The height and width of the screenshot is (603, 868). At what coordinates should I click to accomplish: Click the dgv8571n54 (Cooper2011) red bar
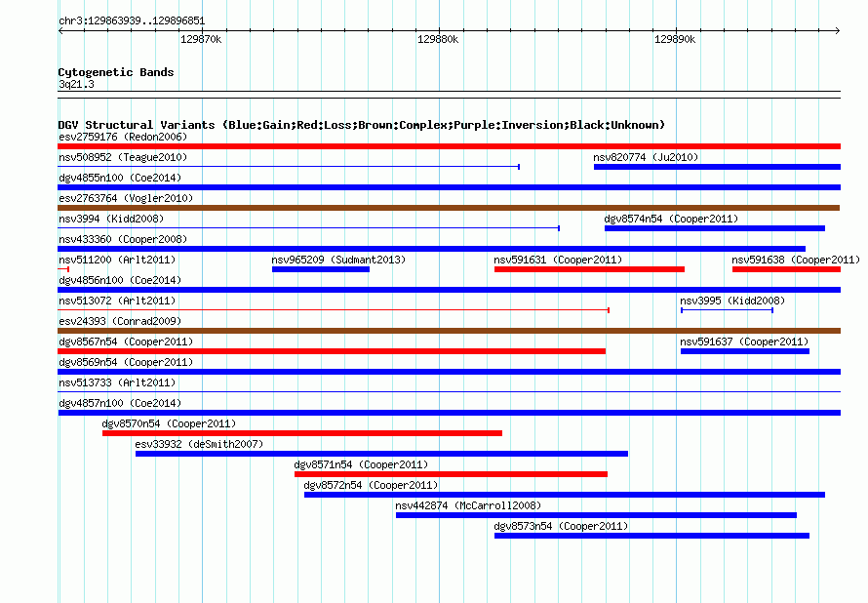click(452, 474)
